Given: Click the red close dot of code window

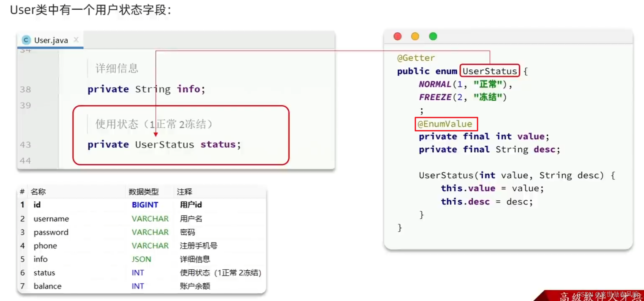Looking at the screenshot, I should point(398,36).
